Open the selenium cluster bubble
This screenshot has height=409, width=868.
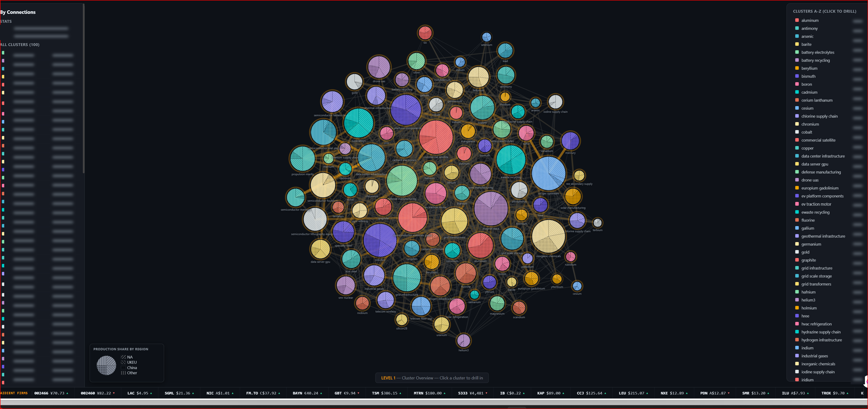point(487,37)
